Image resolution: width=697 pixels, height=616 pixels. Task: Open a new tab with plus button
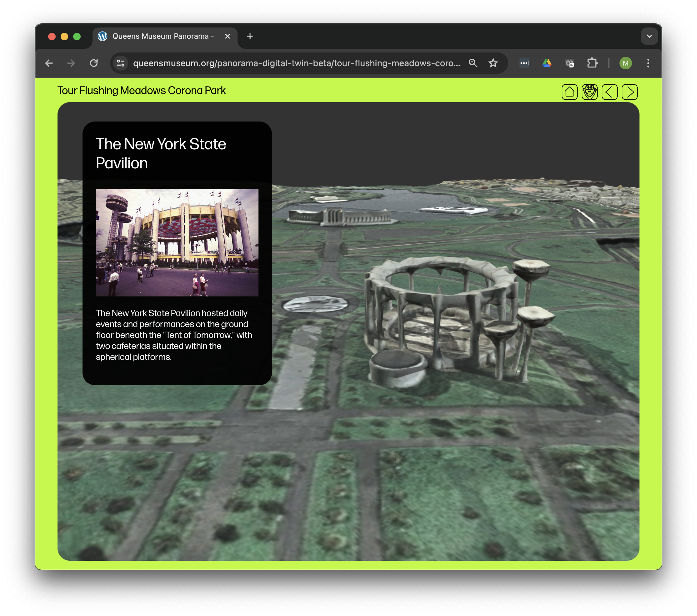pos(250,36)
